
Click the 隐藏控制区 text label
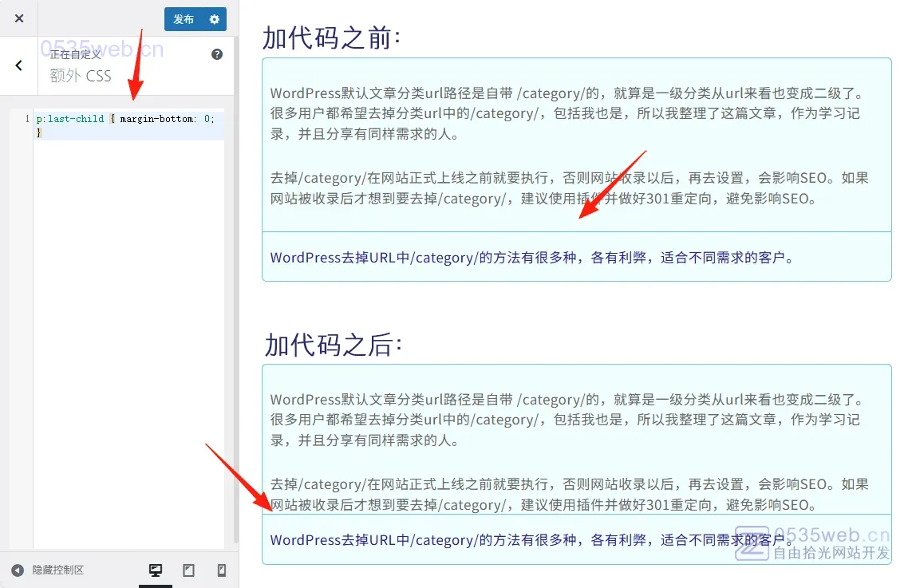(58, 570)
